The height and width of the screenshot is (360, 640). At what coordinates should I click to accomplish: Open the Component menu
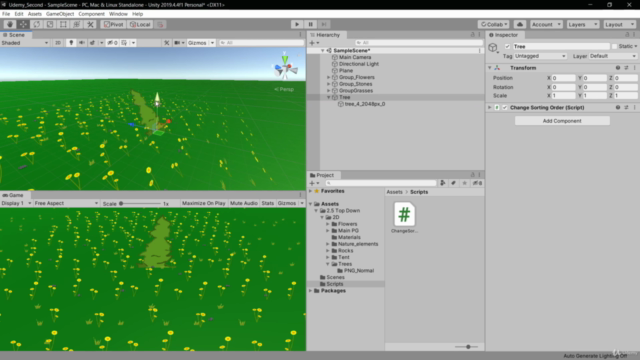pos(91,14)
